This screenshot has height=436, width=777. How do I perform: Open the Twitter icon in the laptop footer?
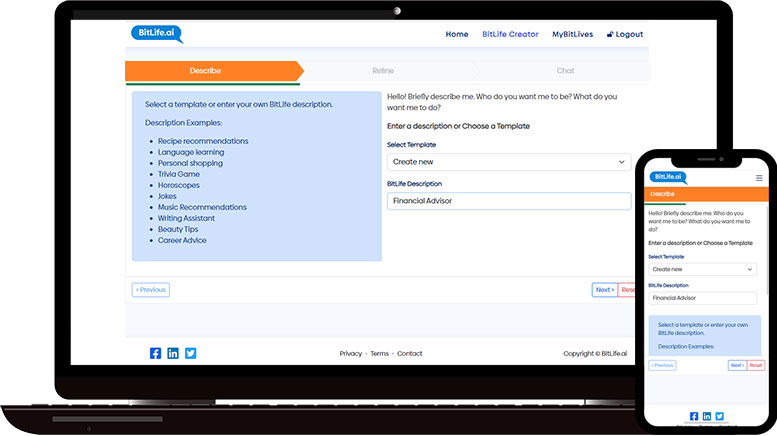tap(190, 353)
